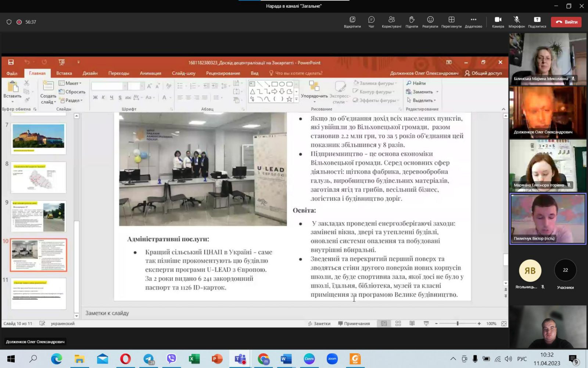The width and height of the screenshot is (588, 368).
Task: Click the Общий доступ share button
Action: pos(483,73)
